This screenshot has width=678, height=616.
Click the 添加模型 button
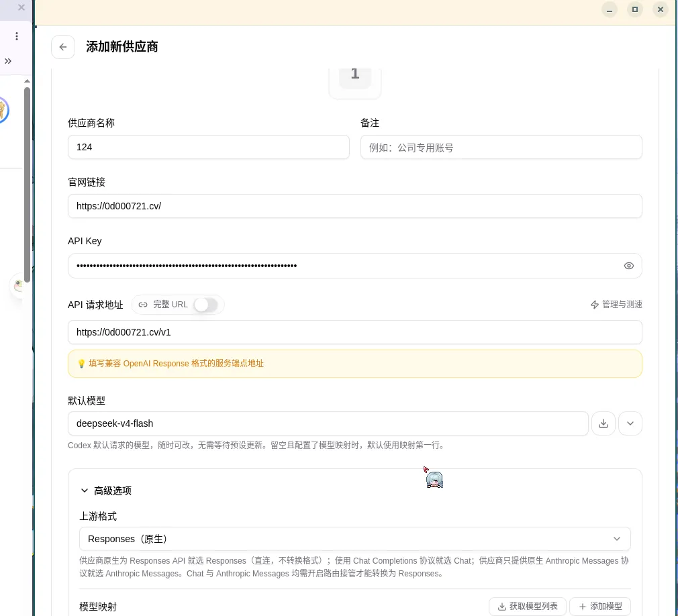click(x=600, y=607)
